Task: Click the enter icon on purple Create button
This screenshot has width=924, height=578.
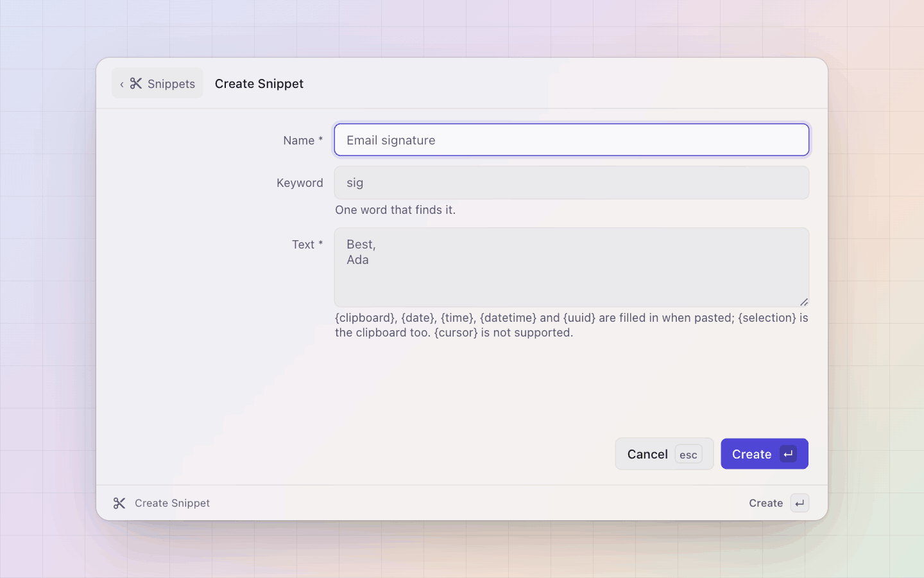Action: pos(788,454)
